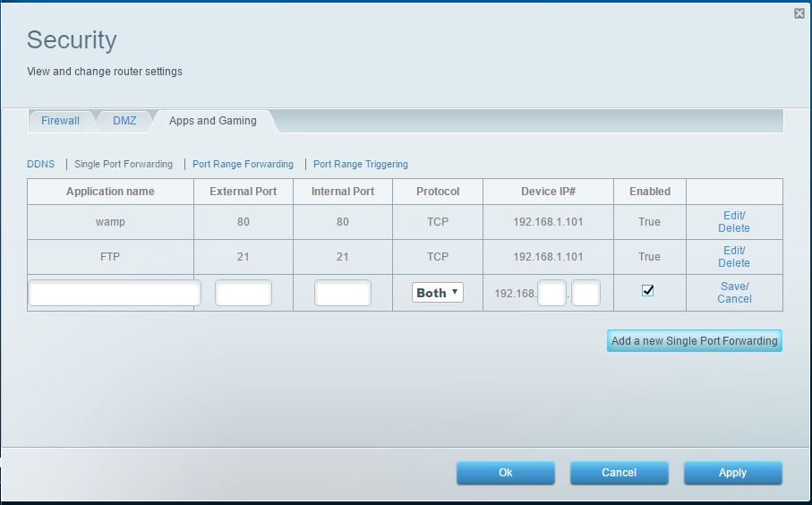Image resolution: width=812 pixels, height=505 pixels.
Task: Edit the FTP port forwarding entry
Action: click(734, 251)
